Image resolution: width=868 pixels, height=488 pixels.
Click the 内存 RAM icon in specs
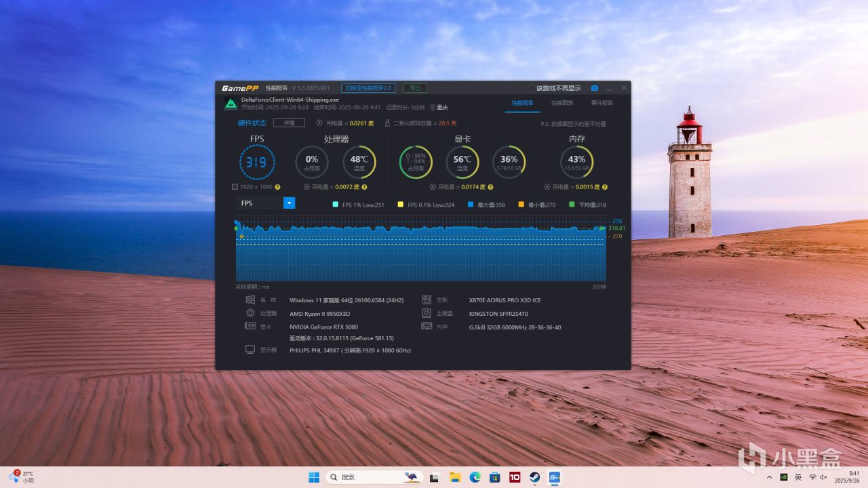[x=427, y=326]
